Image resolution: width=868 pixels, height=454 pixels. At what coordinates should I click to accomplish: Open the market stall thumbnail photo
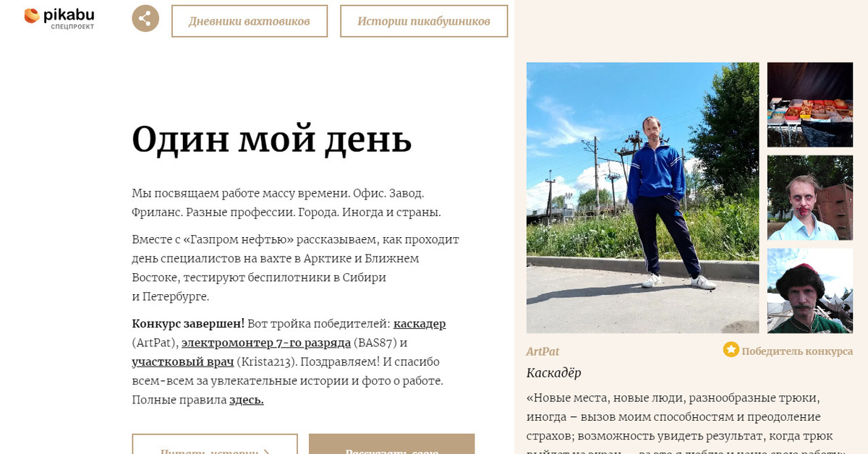[810, 105]
